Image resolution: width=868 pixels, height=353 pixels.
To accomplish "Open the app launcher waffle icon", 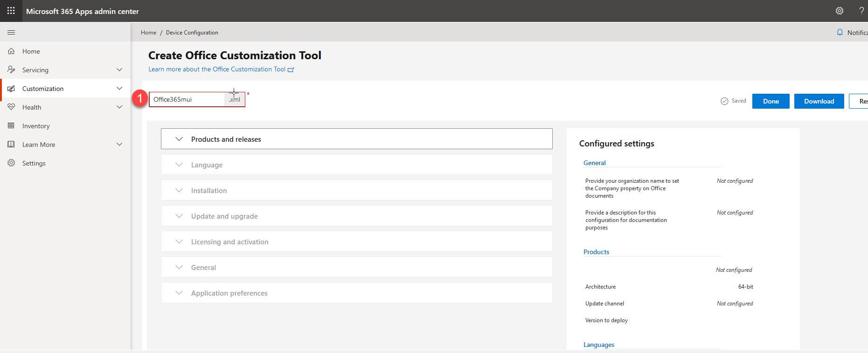I will pos(11,11).
